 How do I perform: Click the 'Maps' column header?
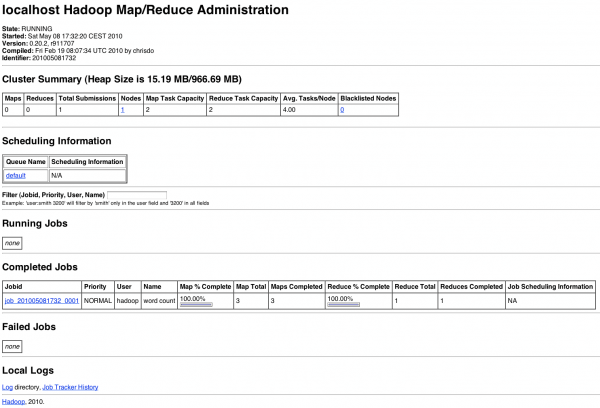(x=13, y=98)
